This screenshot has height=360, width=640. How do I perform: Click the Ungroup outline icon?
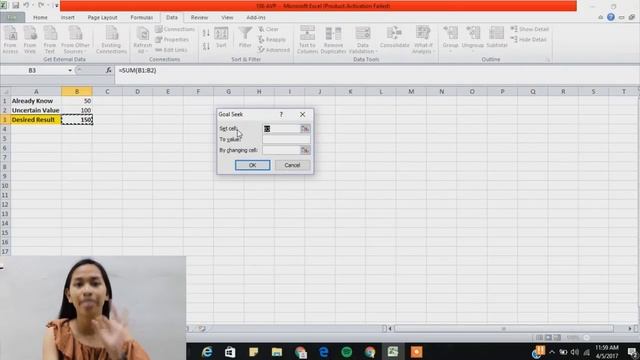473,40
